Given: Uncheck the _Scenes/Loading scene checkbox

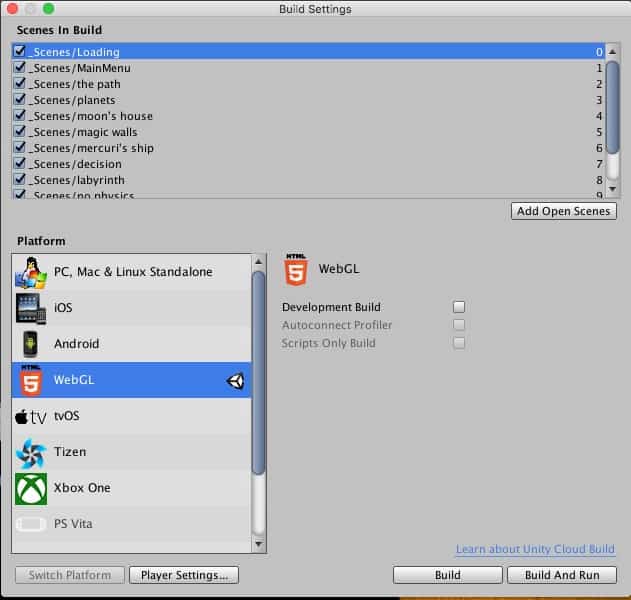Looking at the screenshot, I should [19, 51].
